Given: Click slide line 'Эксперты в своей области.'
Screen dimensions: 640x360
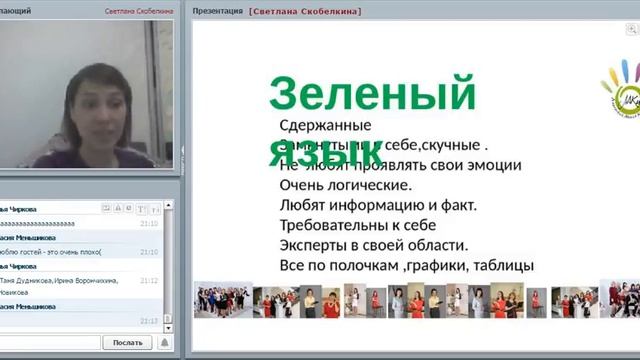Looking at the screenshot, I should click(374, 245).
